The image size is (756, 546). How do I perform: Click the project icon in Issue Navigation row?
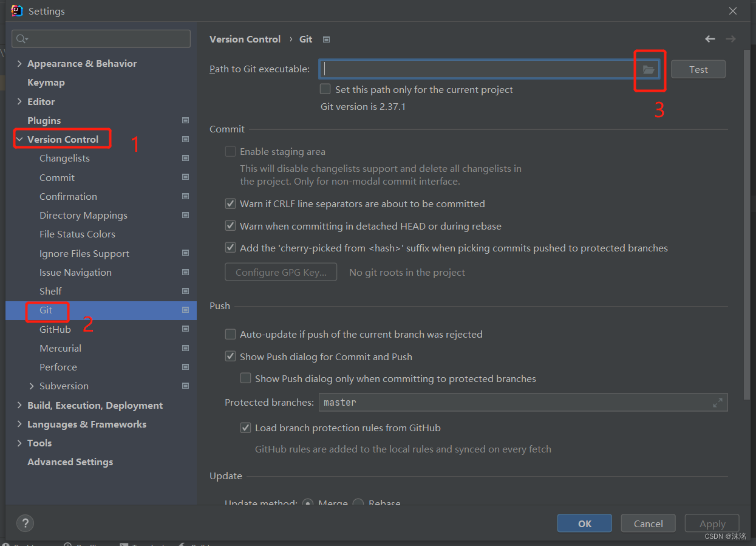click(185, 272)
